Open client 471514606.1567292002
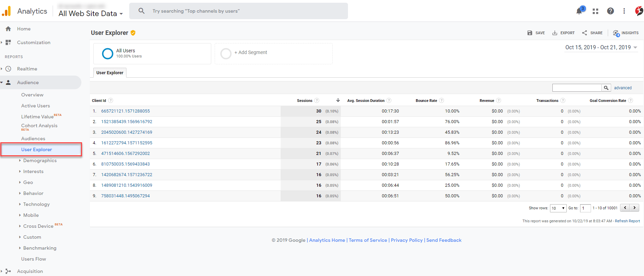644x276 pixels. tap(125, 154)
